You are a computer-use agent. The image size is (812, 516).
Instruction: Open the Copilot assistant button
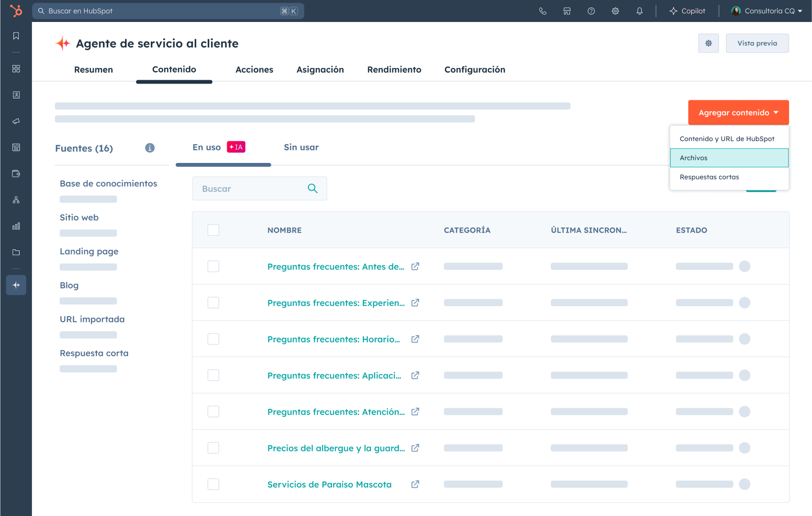coord(687,11)
